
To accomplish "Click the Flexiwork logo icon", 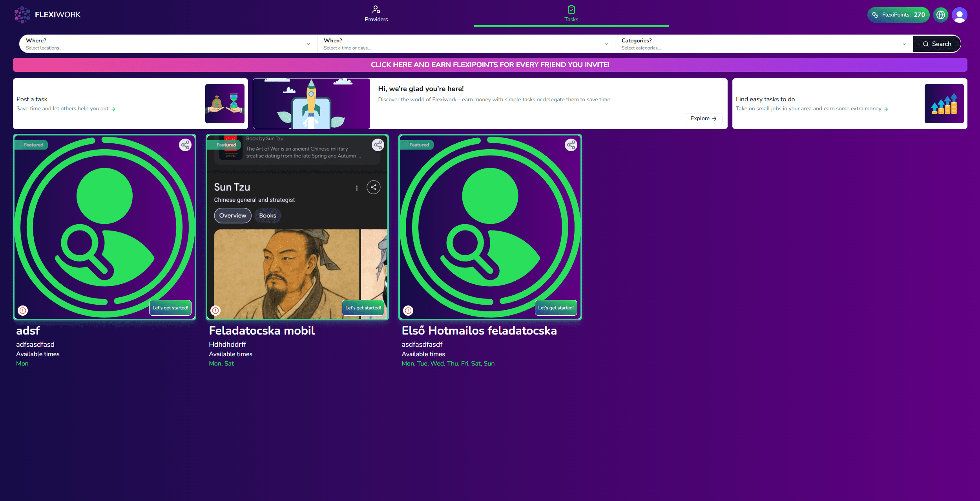I will [x=22, y=15].
